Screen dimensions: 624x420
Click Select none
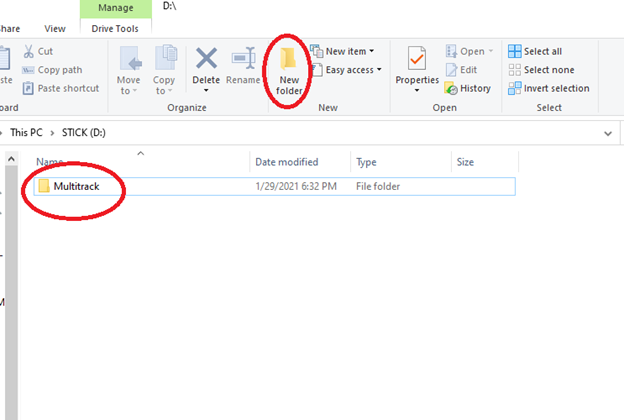541,70
